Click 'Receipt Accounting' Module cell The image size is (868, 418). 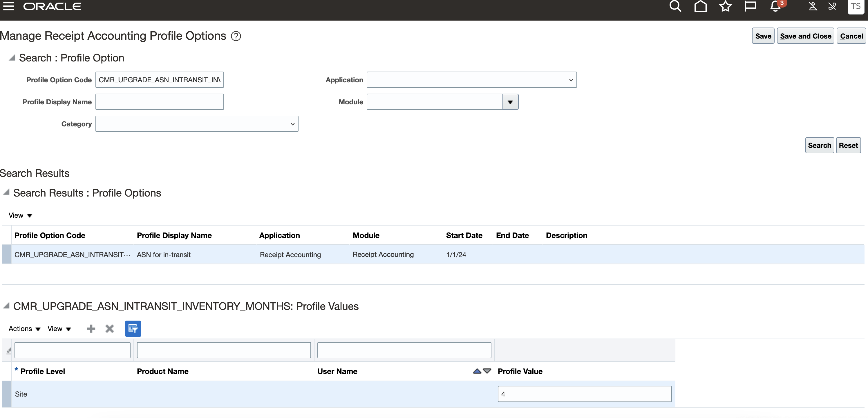(383, 255)
